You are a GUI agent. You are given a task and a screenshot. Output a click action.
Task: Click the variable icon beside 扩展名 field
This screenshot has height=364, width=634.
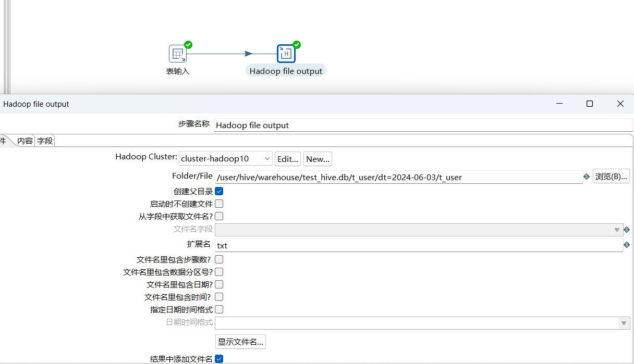627,245
